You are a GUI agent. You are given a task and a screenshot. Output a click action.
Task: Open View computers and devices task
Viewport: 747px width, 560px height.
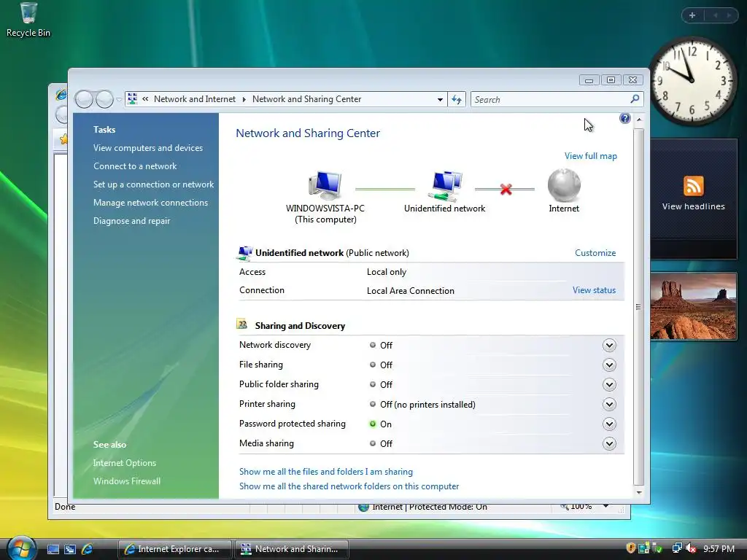coord(147,147)
